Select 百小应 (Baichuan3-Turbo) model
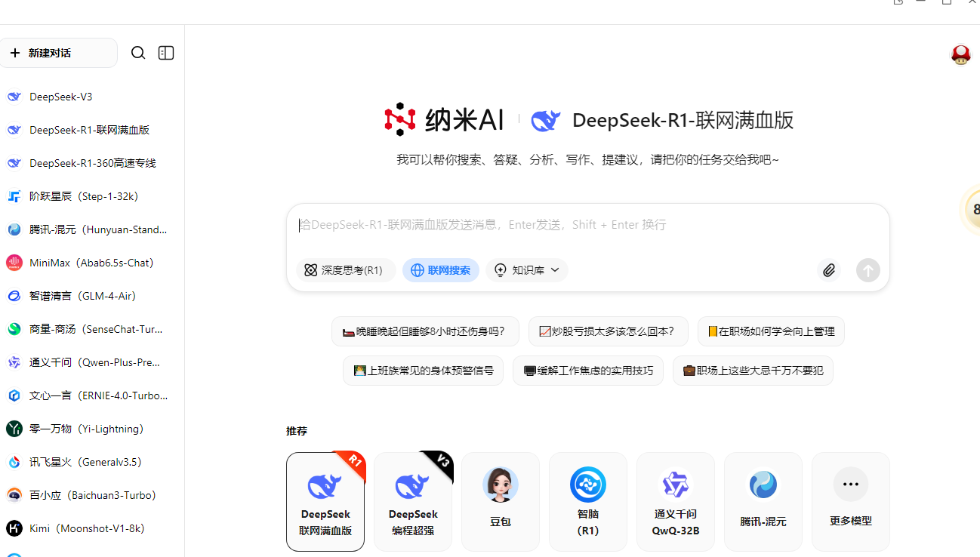The height and width of the screenshot is (557, 980). 92,495
